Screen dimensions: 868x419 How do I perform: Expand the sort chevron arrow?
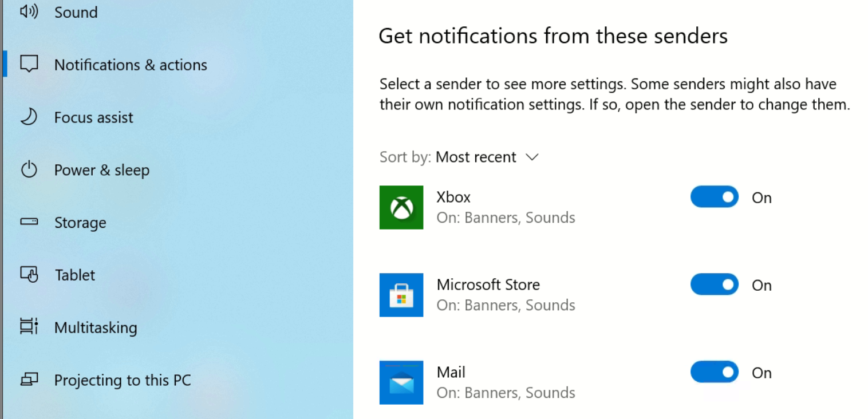tap(532, 157)
